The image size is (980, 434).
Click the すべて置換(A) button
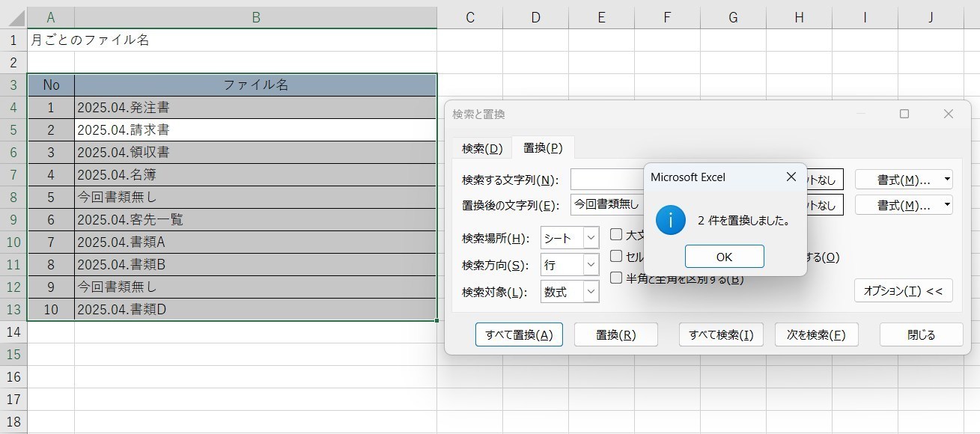[x=519, y=334]
